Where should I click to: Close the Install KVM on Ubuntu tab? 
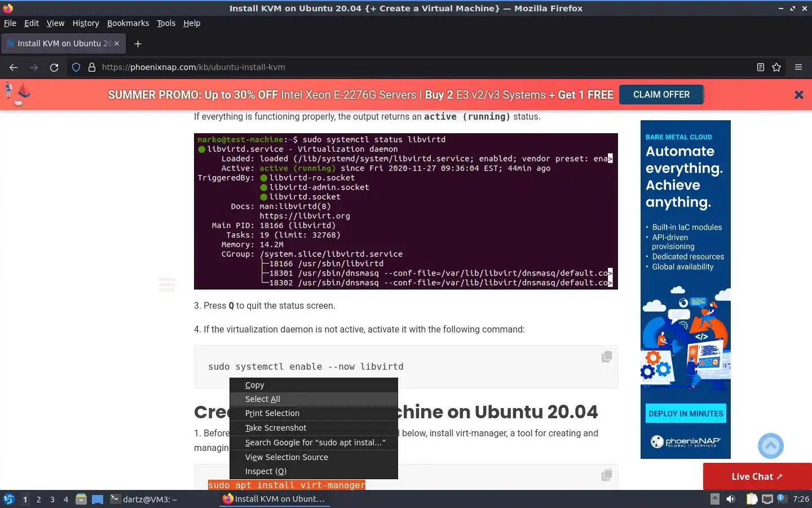pyautogui.click(x=117, y=43)
